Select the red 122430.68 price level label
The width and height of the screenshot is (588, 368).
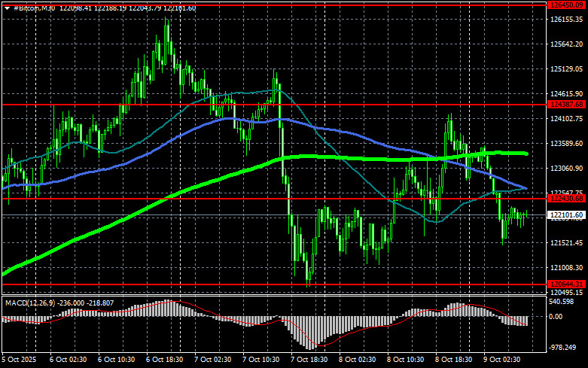coord(566,199)
